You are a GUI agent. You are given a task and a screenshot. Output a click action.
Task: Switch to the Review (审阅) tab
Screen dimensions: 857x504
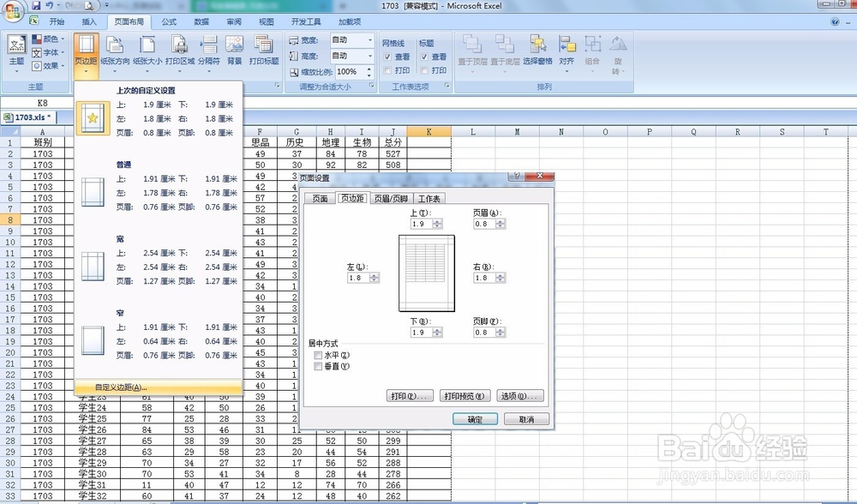pos(234,22)
